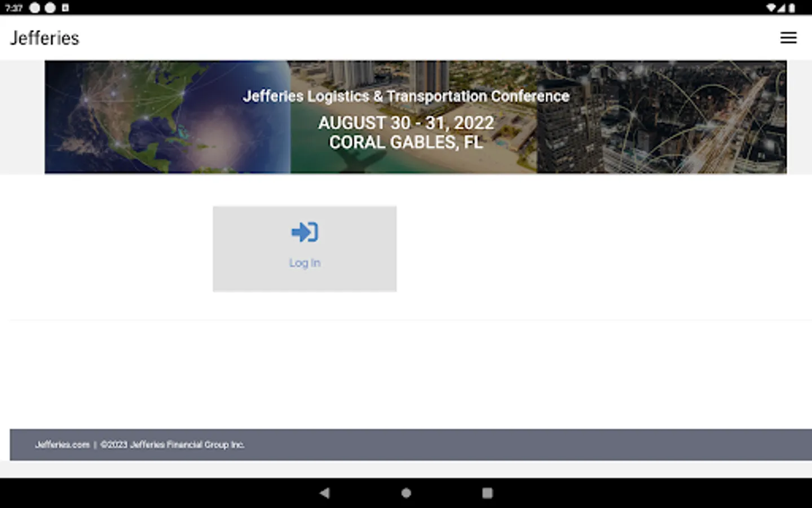
Task: Tap the Log In tile
Action: pos(304,249)
